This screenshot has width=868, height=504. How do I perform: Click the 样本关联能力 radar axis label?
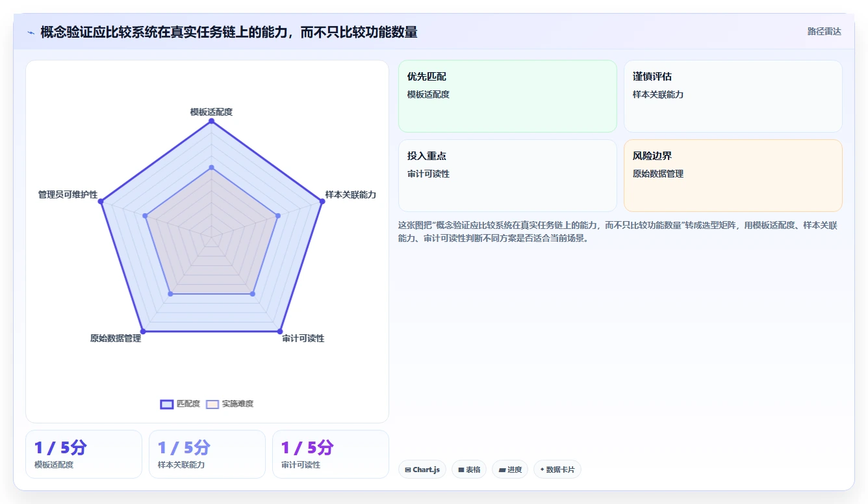coord(351,194)
